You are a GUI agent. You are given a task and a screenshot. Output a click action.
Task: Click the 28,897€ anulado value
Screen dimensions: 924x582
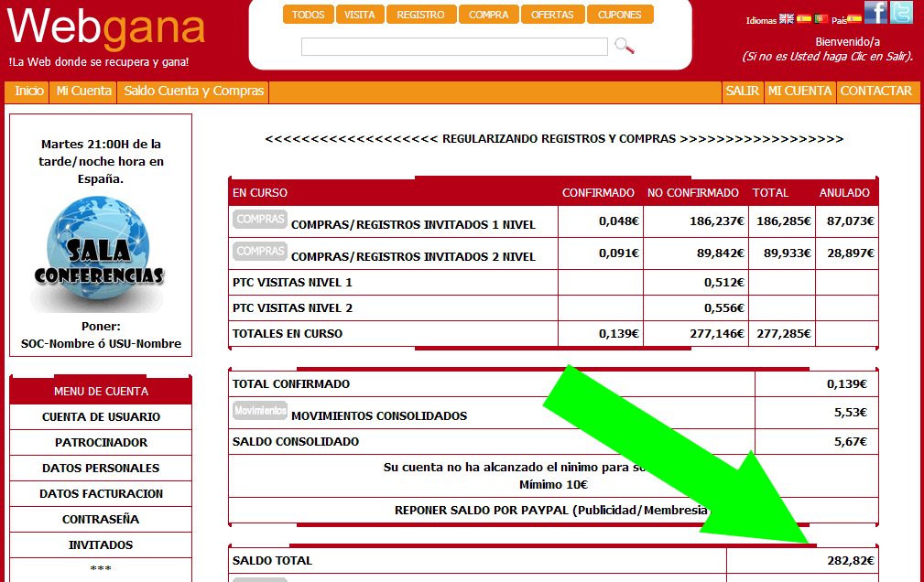(851, 253)
